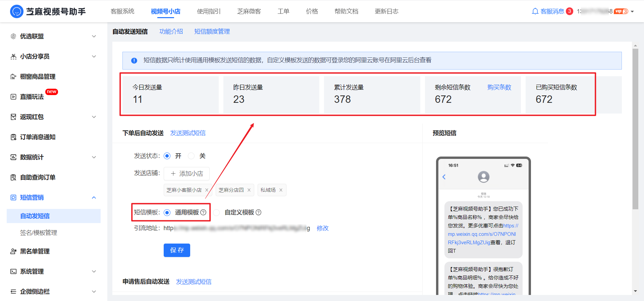Expand the 小店分享员 menu chevron
644x301 pixels.
click(x=94, y=56)
